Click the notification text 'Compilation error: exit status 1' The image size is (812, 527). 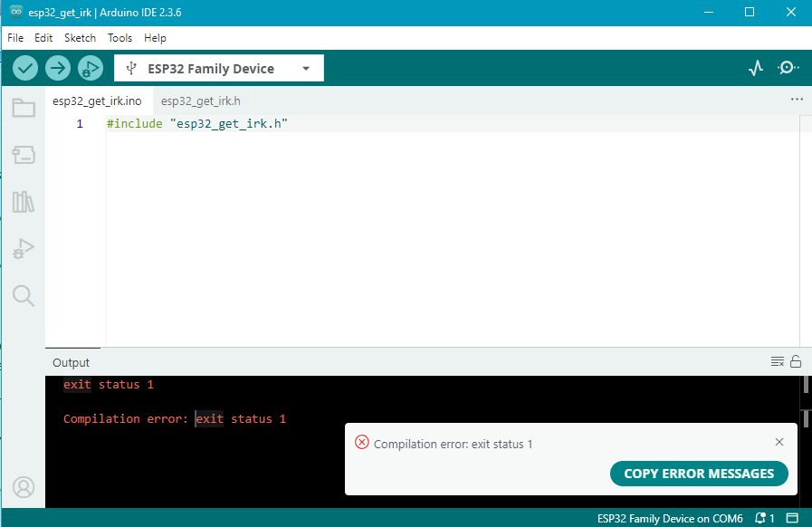[454, 444]
